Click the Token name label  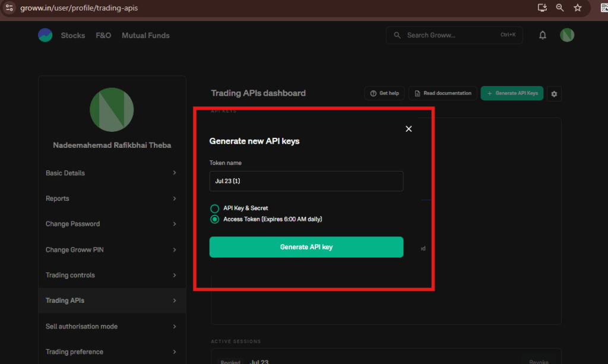pos(225,163)
